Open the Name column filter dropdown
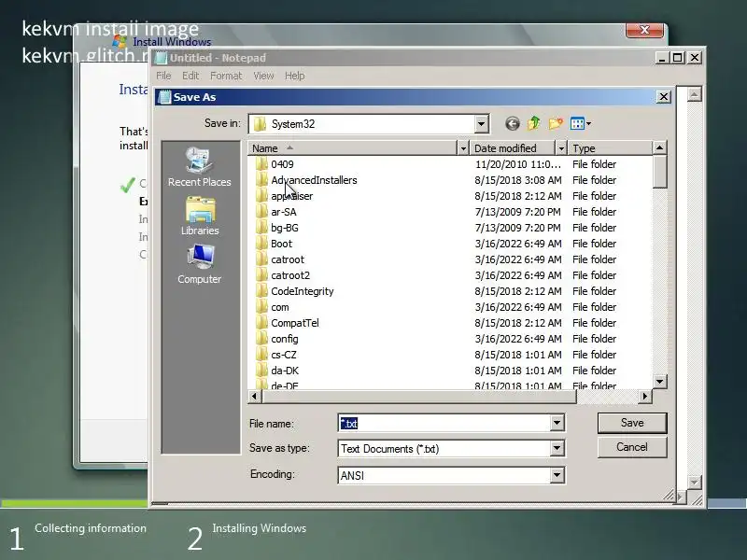 click(462, 148)
